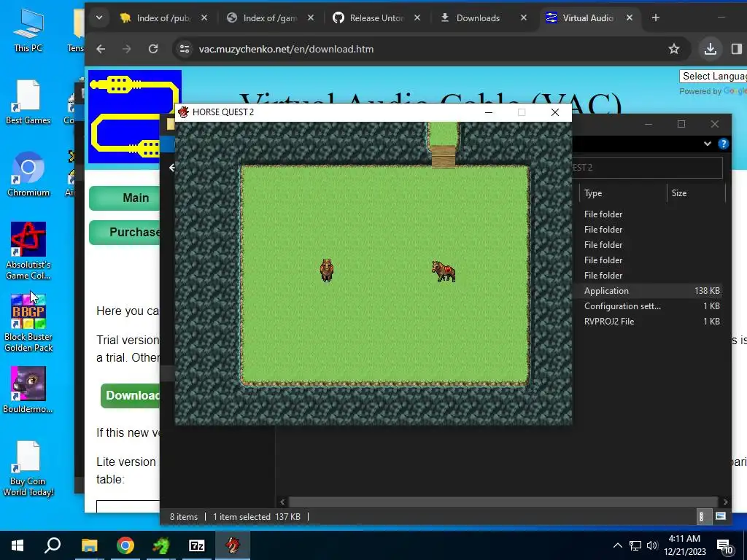The image size is (747, 560).
Task: Click VAC cable logo image
Action: (131, 116)
